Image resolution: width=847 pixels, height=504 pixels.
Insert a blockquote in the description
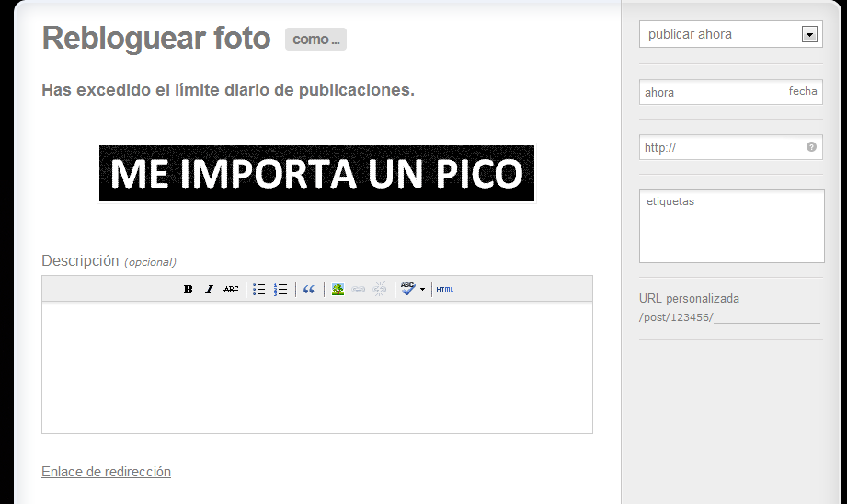(309, 290)
